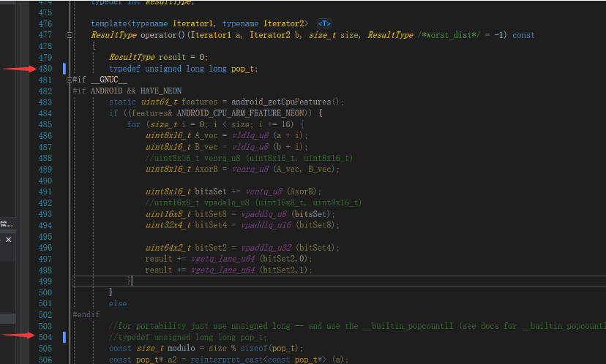Click the #endif directive on line 502
The width and height of the screenshot is (606, 364).
click(86, 315)
